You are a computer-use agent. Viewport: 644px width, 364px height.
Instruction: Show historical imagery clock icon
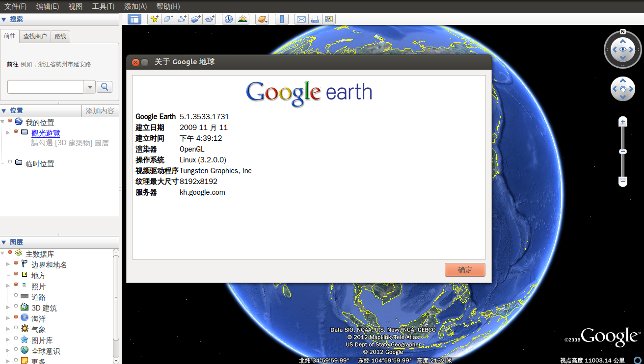point(228,19)
